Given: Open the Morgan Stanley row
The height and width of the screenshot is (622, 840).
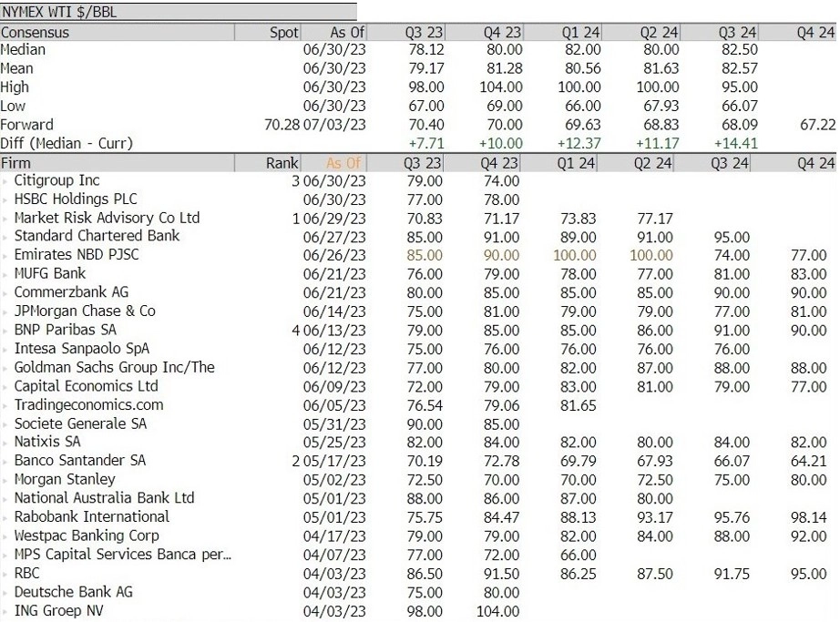Looking at the screenshot, I should (x=418, y=480).
